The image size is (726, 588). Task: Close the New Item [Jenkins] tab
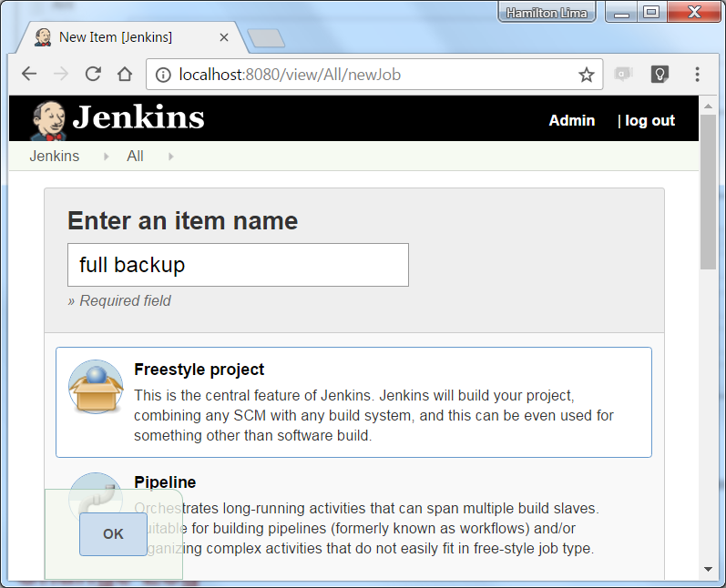tap(224, 37)
